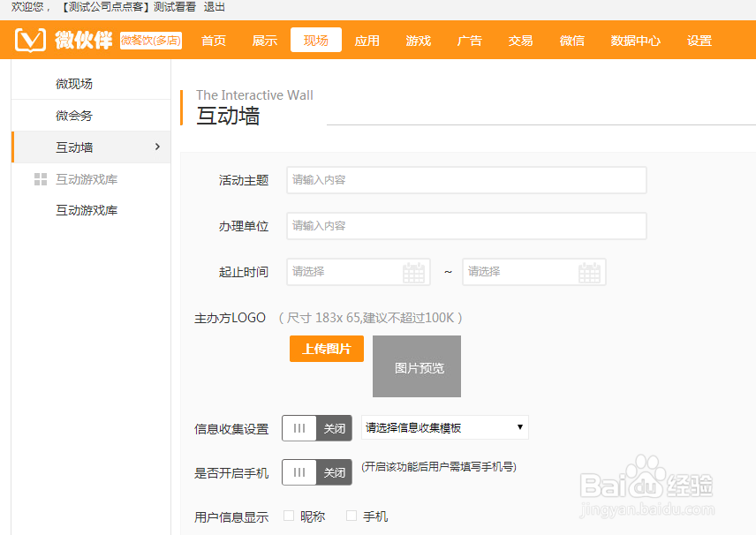This screenshot has width=756, height=535.
Task: Click the 上传图片 upload button
Action: coord(326,349)
